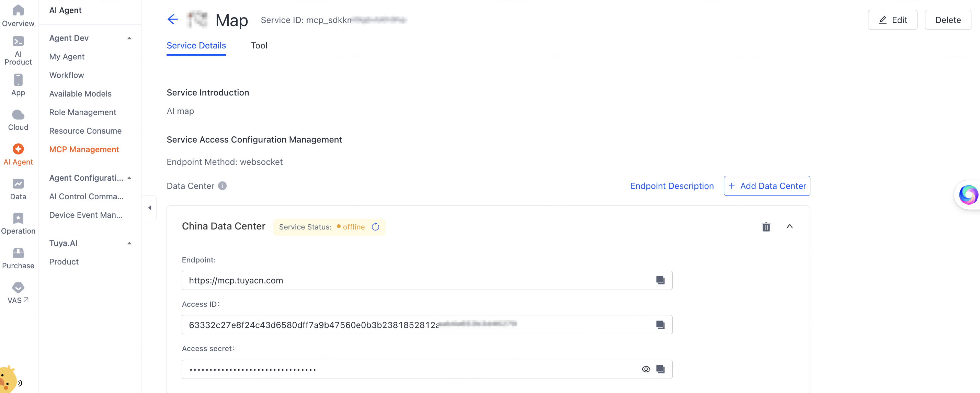
Task: Open the Data section
Action: click(18, 190)
